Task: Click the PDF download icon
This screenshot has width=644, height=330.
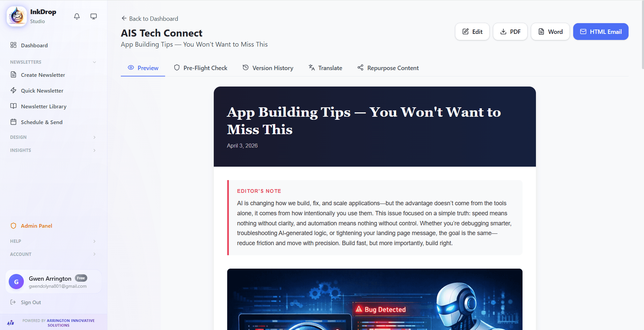Action: pos(503,32)
